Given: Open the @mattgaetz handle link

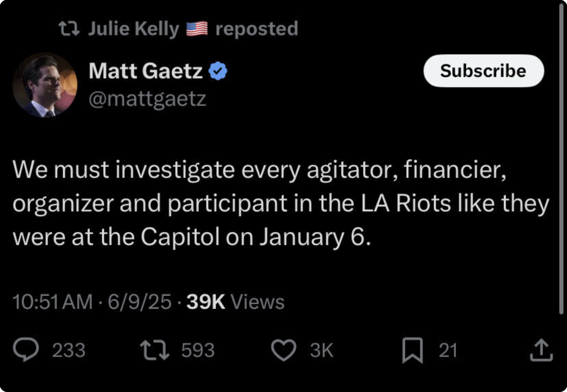Looking at the screenshot, I should (147, 99).
